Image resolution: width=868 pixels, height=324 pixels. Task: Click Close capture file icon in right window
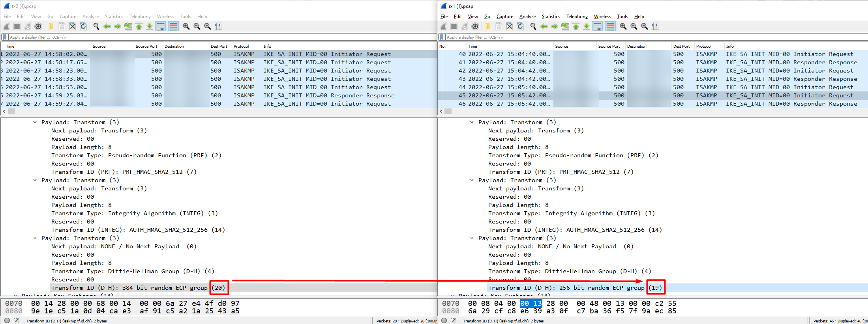point(510,26)
